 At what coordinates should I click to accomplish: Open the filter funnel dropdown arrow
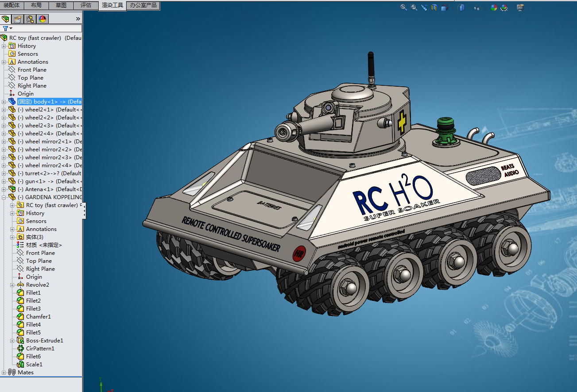[x=11, y=29]
